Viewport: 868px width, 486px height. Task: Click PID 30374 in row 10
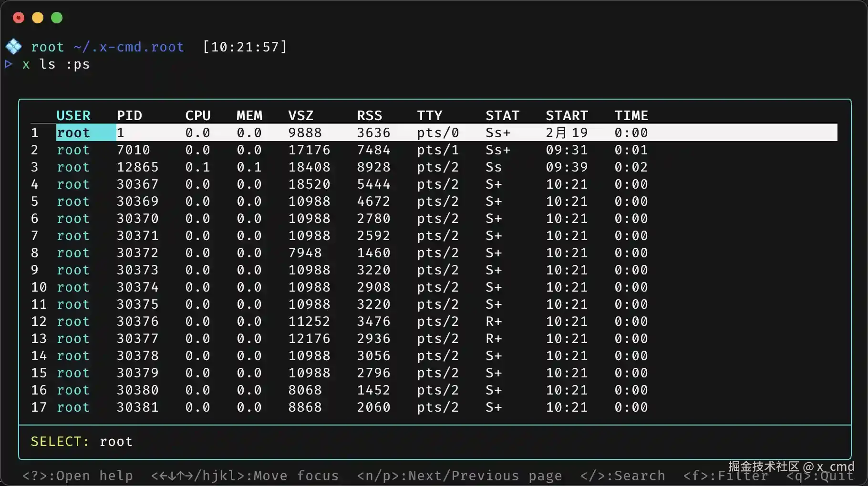(138, 287)
